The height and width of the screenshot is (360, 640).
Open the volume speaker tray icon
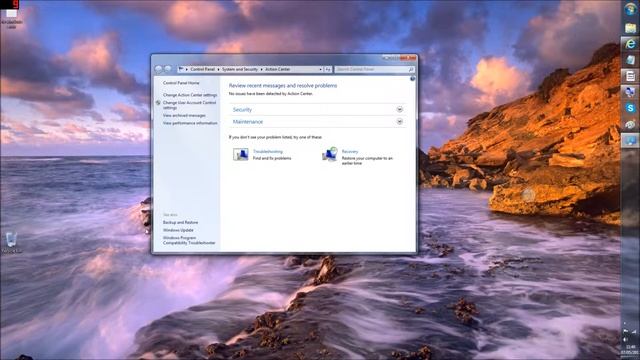pyautogui.click(x=625, y=339)
